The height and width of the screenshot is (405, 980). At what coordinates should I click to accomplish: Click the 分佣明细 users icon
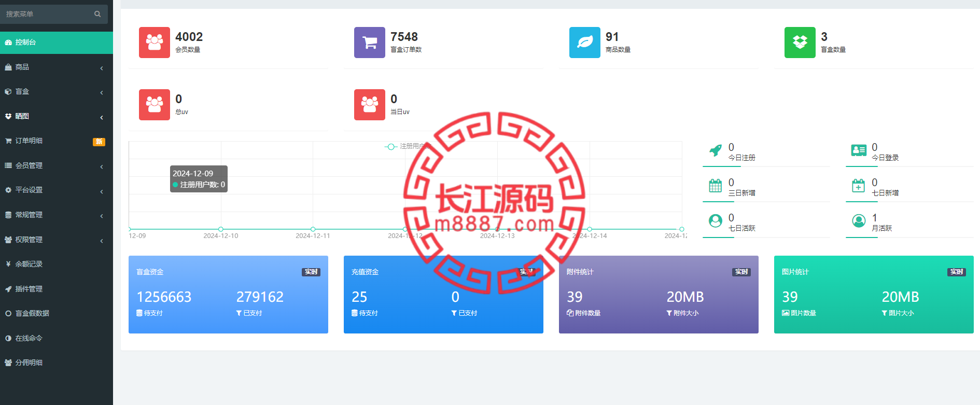pos(8,363)
